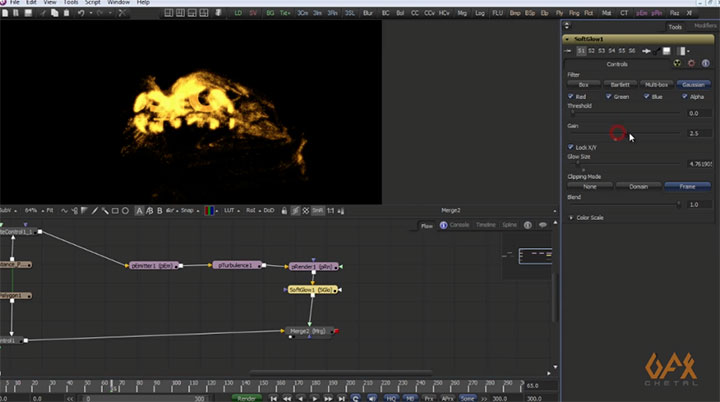Click the LD loader tool
This screenshot has width=720, height=402.
pos(238,13)
